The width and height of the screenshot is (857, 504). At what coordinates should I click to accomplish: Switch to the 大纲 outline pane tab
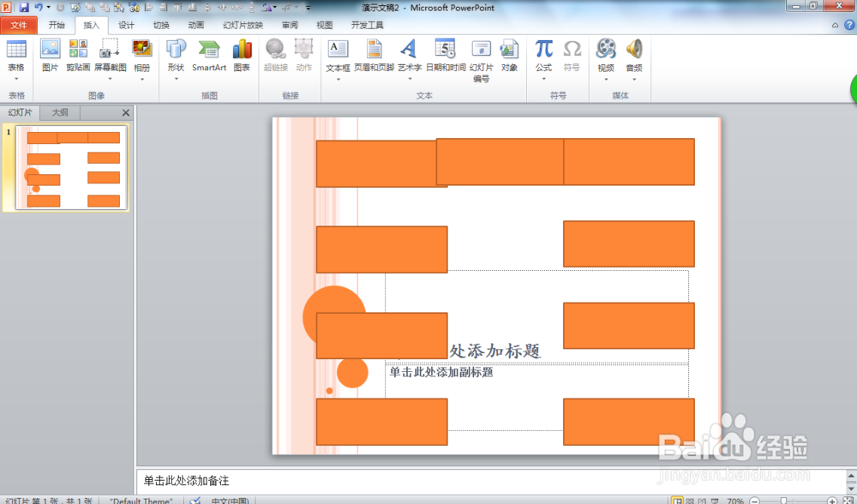[x=60, y=112]
